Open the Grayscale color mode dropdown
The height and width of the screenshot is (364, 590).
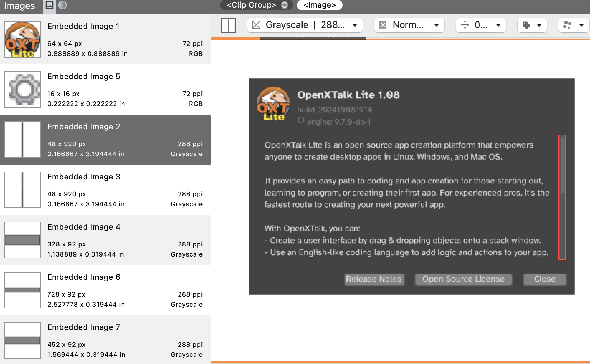tap(305, 25)
